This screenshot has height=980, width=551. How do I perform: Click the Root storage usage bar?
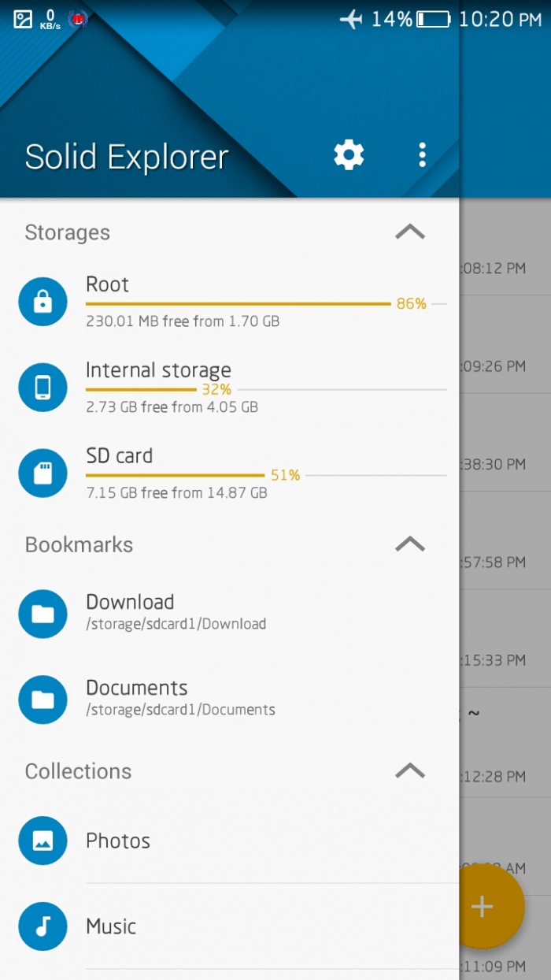tap(238, 304)
